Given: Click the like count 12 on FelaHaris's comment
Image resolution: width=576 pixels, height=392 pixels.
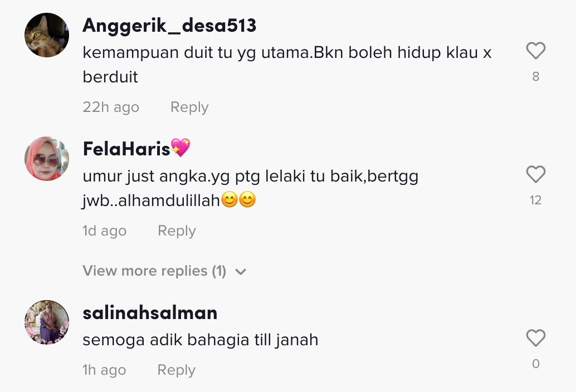Looking at the screenshot, I should 535,200.
